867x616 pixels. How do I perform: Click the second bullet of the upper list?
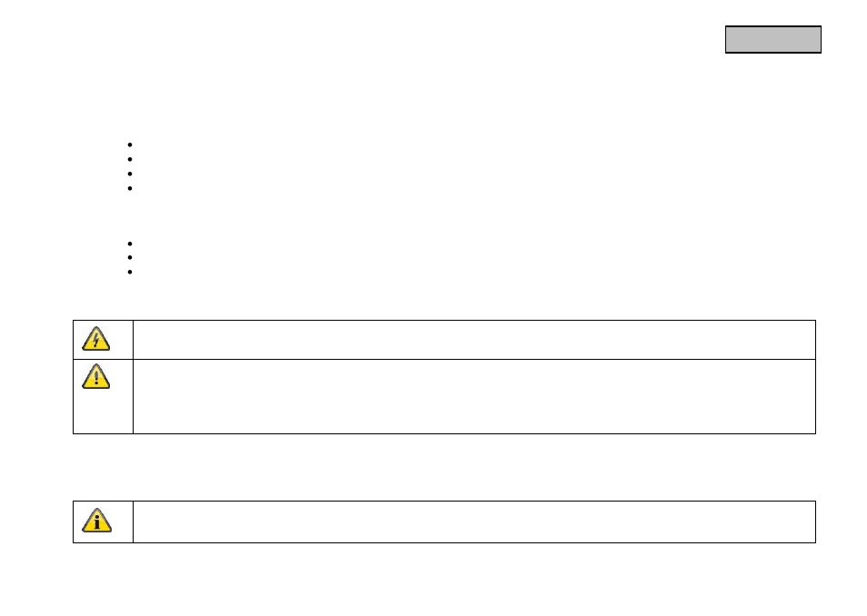coord(130,159)
